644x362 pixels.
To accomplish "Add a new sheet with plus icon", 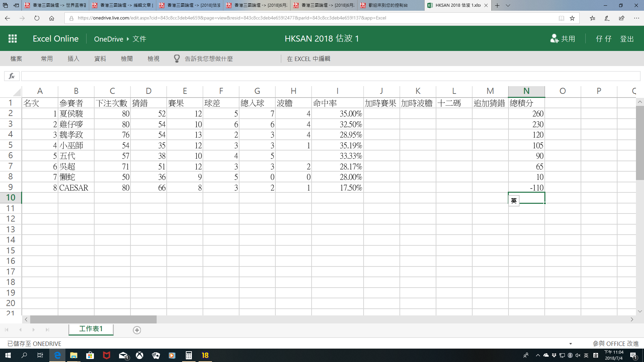I will [137, 330].
